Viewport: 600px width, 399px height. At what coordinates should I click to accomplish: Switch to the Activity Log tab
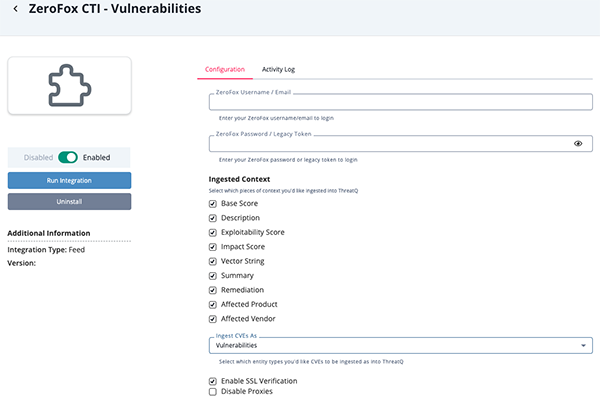click(278, 69)
